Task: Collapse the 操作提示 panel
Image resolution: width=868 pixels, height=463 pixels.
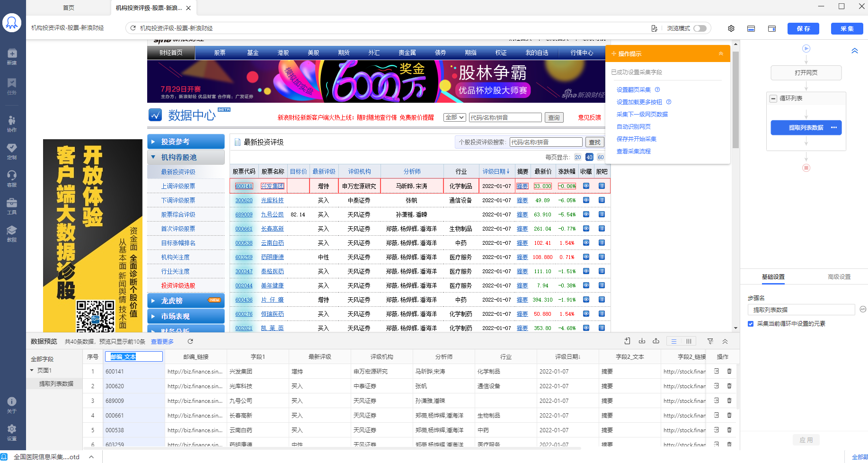Action: pos(721,53)
